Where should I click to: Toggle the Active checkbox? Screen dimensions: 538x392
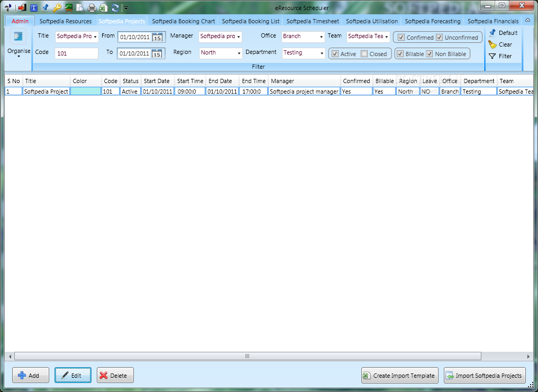pos(335,53)
